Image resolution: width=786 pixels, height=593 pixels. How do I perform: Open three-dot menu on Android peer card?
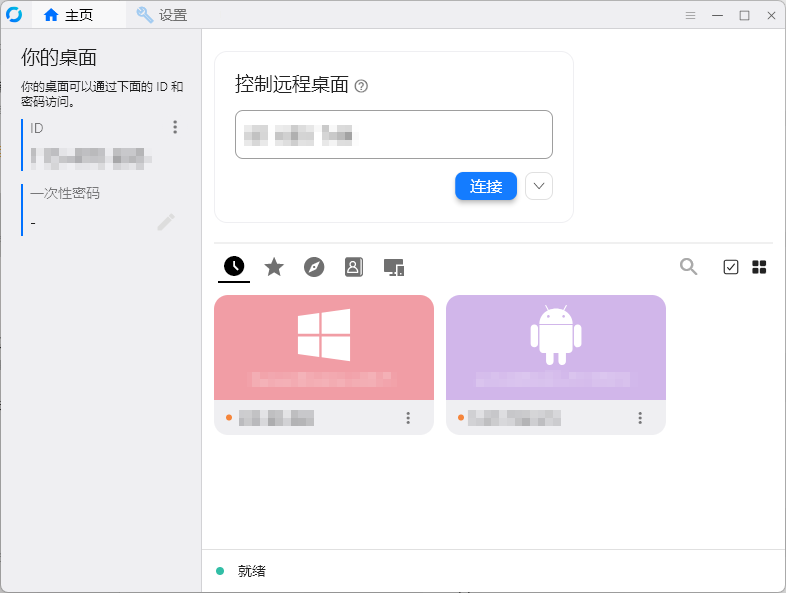(x=640, y=418)
